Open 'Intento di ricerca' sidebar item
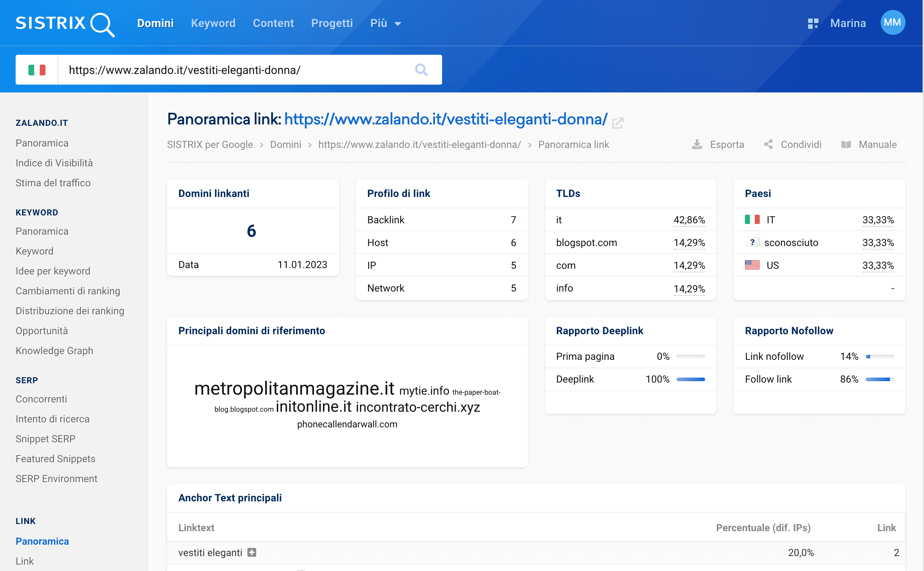Screen dimensions: 924x571 pyautogui.click(x=53, y=419)
